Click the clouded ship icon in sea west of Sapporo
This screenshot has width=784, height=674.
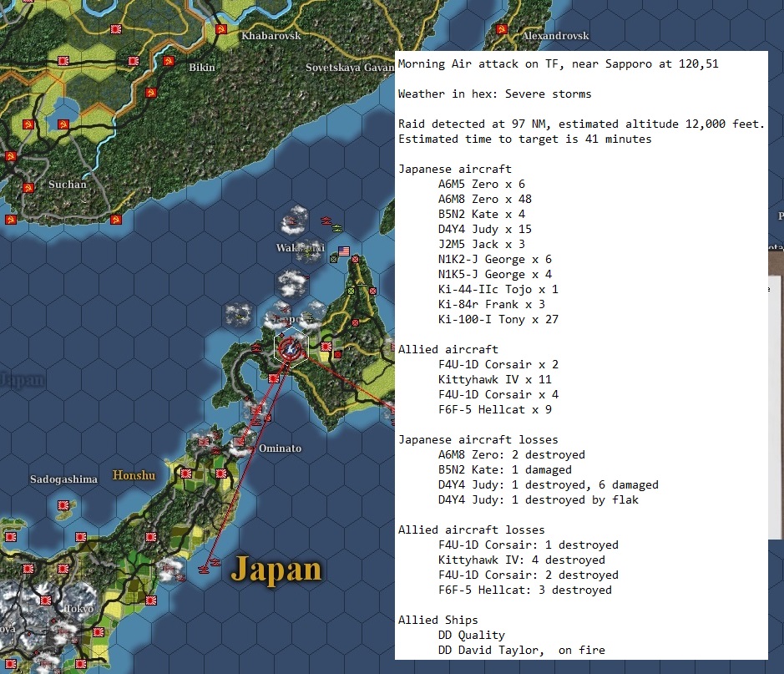tap(240, 315)
